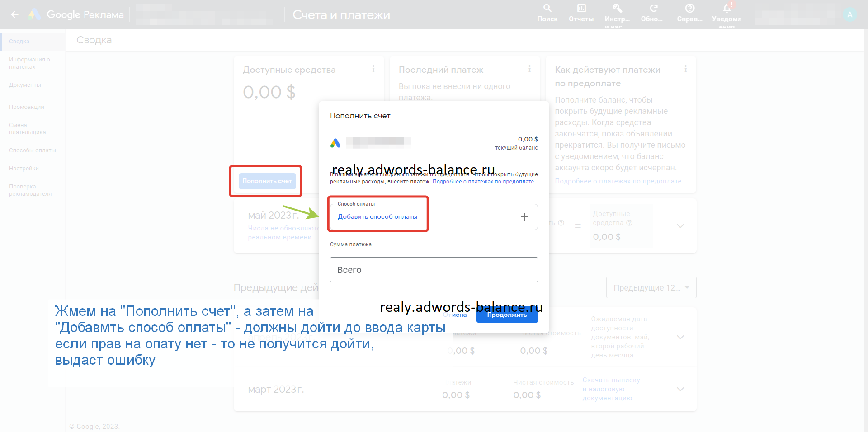This screenshot has width=868, height=432.
Task: Expand the март 2023 row chevron
Action: pyautogui.click(x=680, y=389)
